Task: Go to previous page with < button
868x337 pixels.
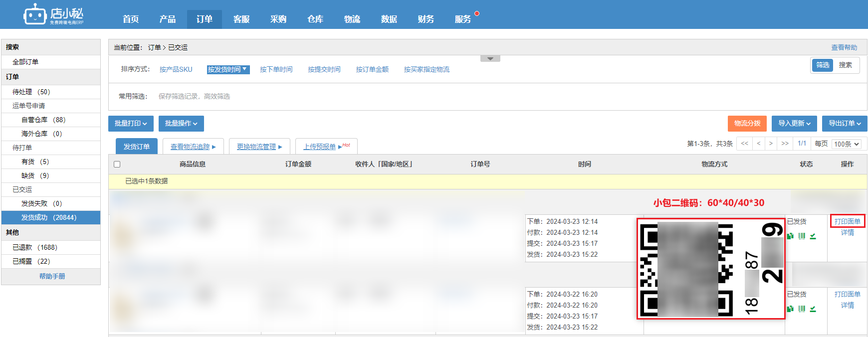Action: click(x=759, y=144)
